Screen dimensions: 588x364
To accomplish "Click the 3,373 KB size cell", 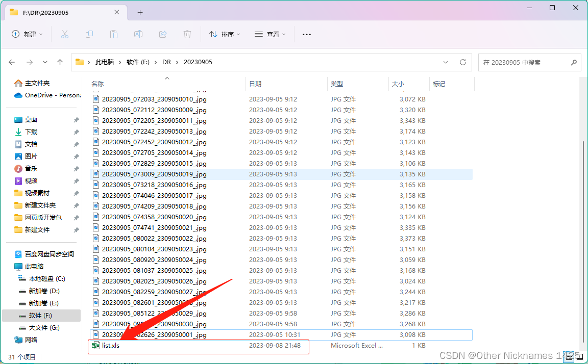I will point(412,239).
